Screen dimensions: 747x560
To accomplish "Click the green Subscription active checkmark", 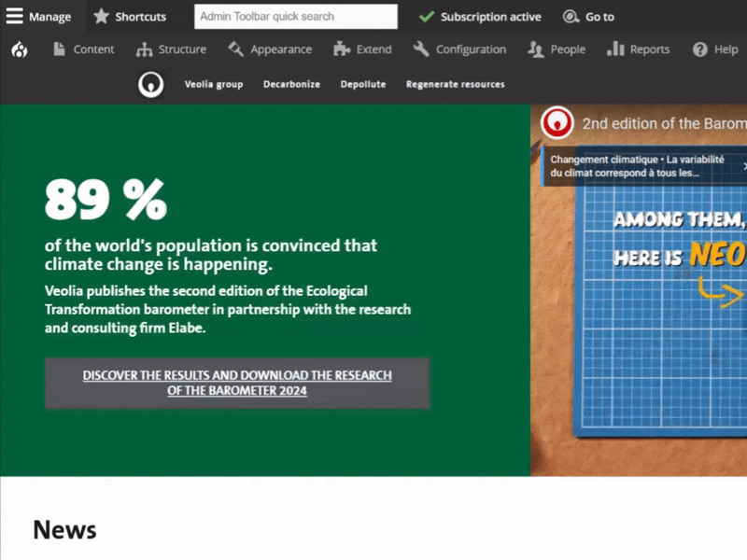I will click(x=427, y=17).
